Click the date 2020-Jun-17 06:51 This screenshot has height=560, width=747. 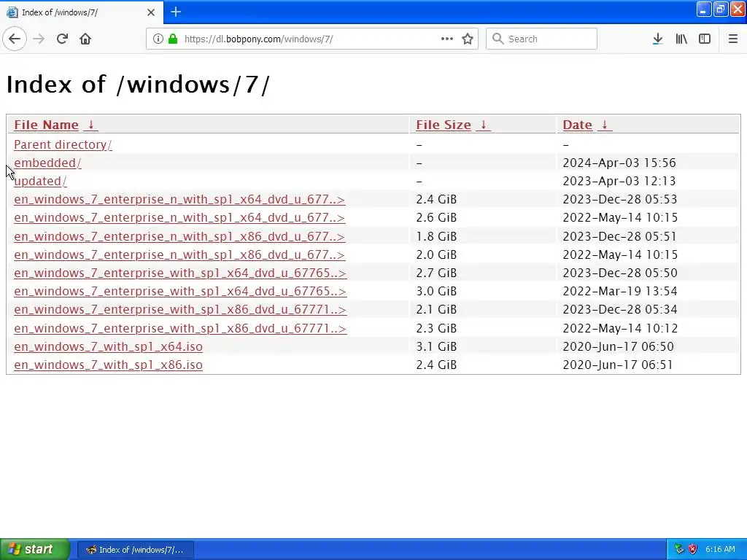pyautogui.click(x=618, y=365)
